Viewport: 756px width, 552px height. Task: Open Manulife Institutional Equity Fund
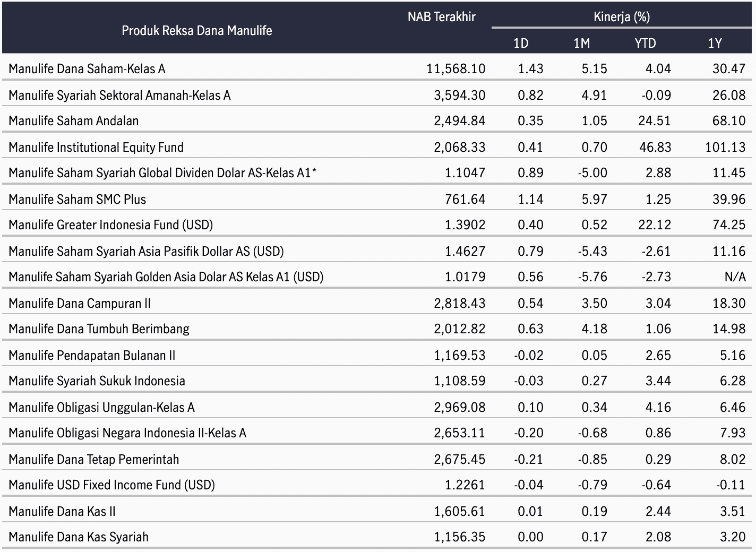(96, 147)
